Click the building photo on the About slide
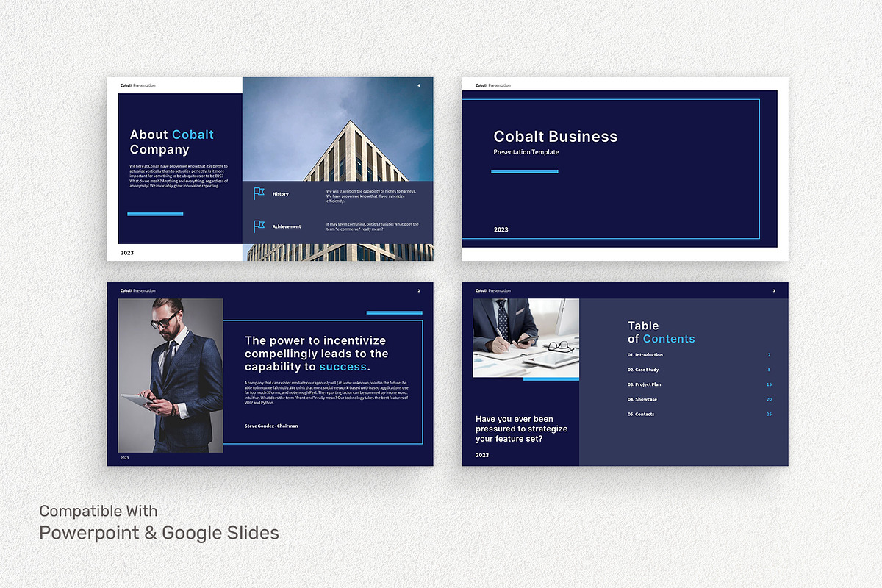 click(x=338, y=129)
